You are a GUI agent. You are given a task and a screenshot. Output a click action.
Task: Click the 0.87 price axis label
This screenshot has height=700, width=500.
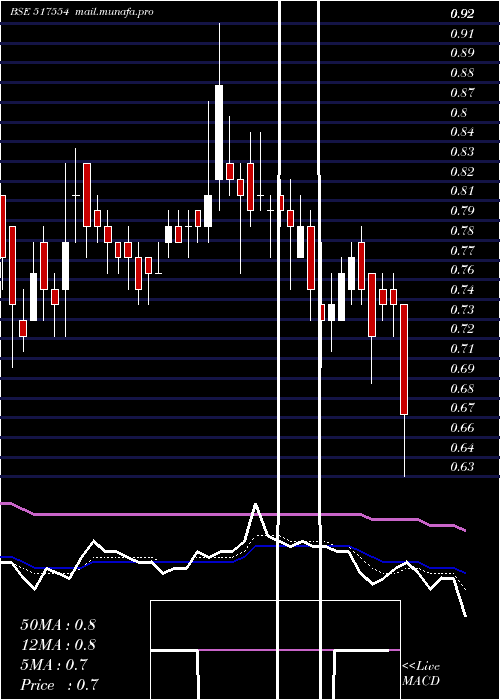[462, 93]
